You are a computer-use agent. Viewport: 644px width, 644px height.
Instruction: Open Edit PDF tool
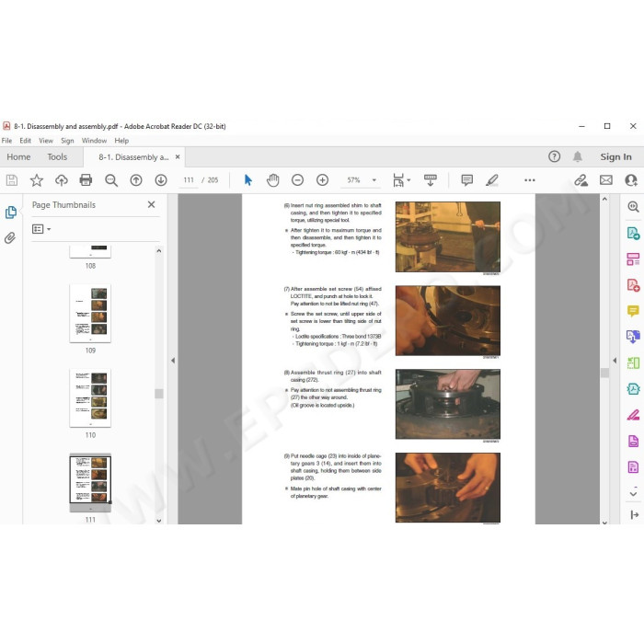633,259
